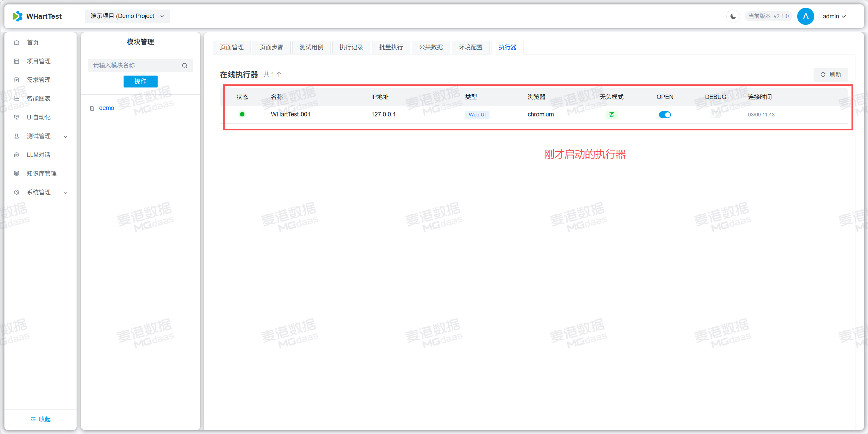This screenshot has width=868, height=434.
Task: Collapse sidebar with 收起 control
Action: click(x=41, y=419)
